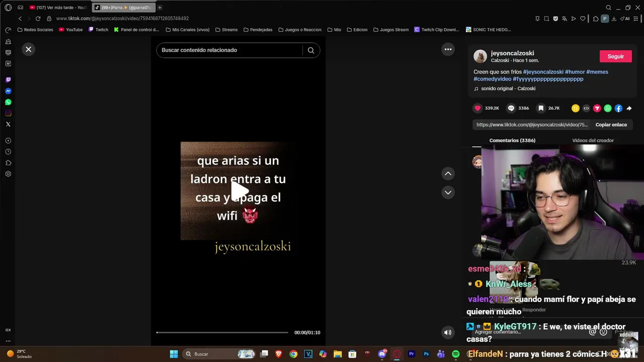
Task: Share video to Facebook
Action: [618, 108]
